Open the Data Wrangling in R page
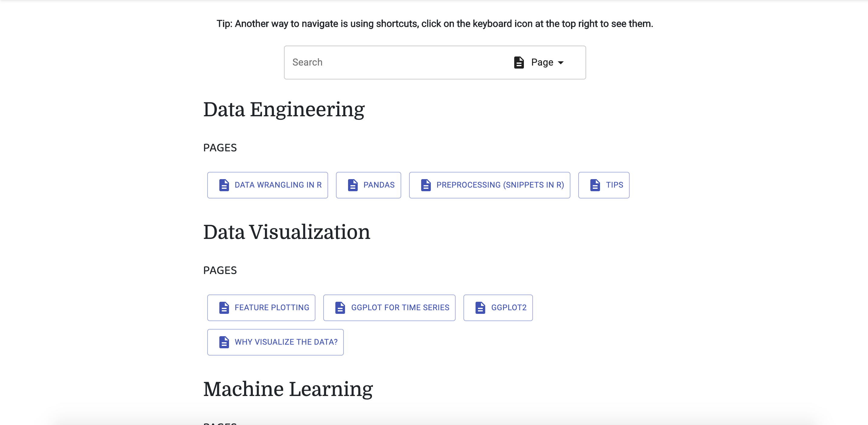This screenshot has height=425, width=868. point(278,185)
